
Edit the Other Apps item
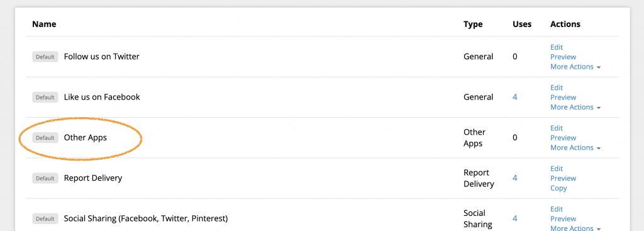tap(557, 128)
